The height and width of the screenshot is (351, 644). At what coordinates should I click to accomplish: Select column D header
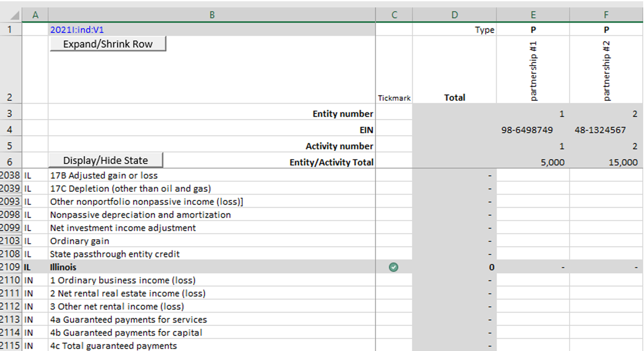coord(454,15)
